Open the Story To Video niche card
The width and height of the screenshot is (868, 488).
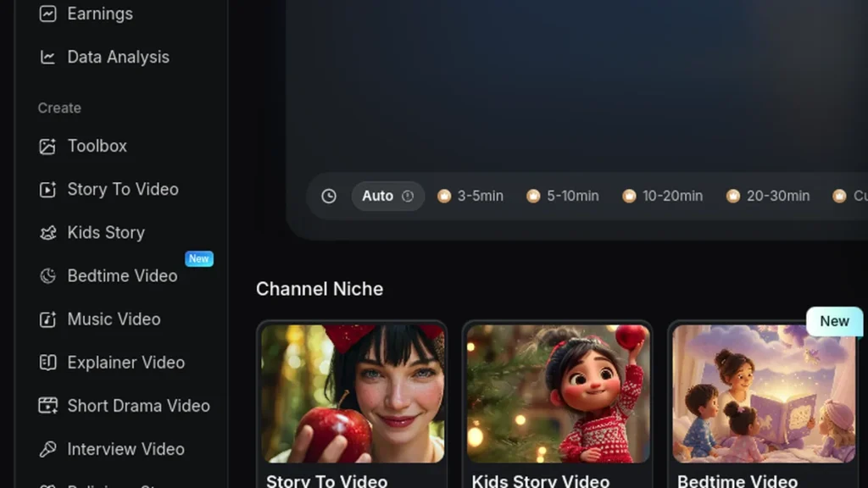click(352, 404)
